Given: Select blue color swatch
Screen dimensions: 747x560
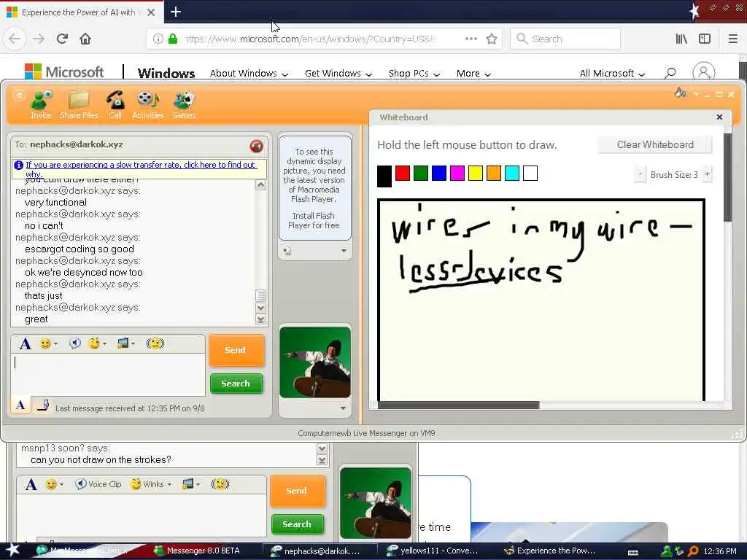Looking at the screenshot, I should [439, 174].
